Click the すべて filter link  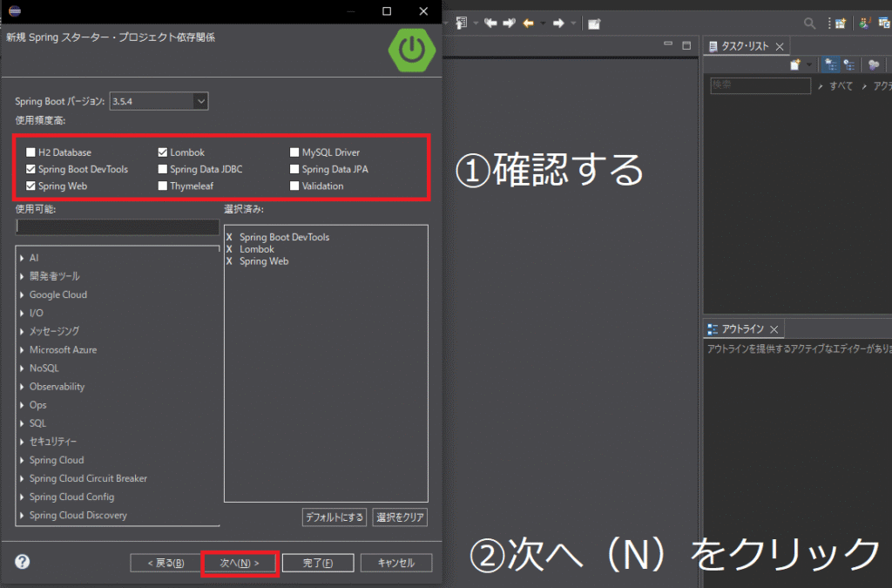click(x=841, y=86)
